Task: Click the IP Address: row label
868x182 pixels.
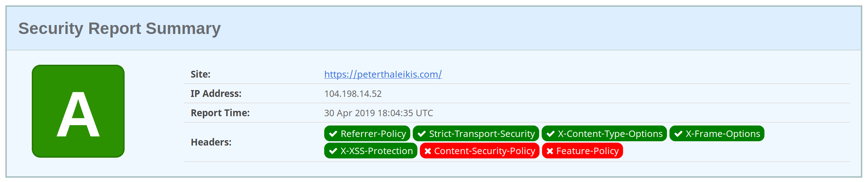Action: pos(216,94)
